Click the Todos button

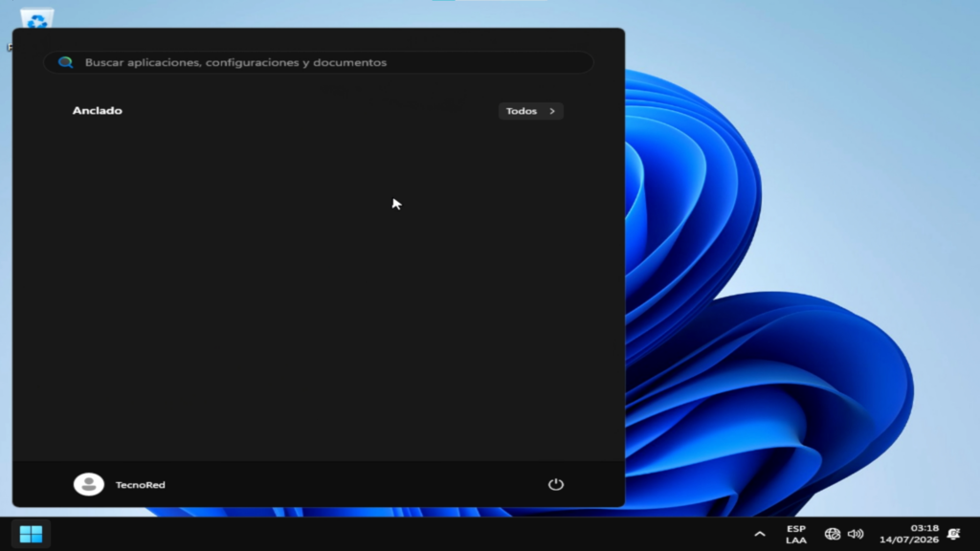[530, 111]
